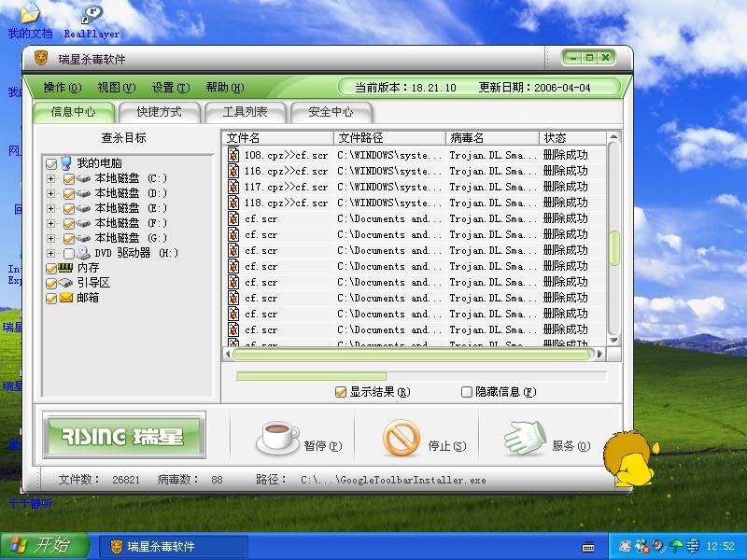
Task: Click the envelope icon beside 邮箱
Action: pyautogui.click(x=65, y=298)
